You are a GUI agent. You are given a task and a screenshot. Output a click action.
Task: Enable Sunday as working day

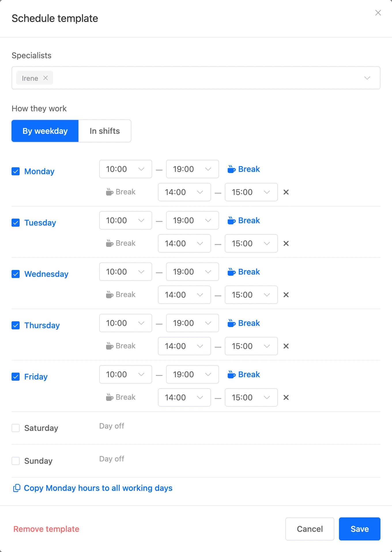(16, 461)
